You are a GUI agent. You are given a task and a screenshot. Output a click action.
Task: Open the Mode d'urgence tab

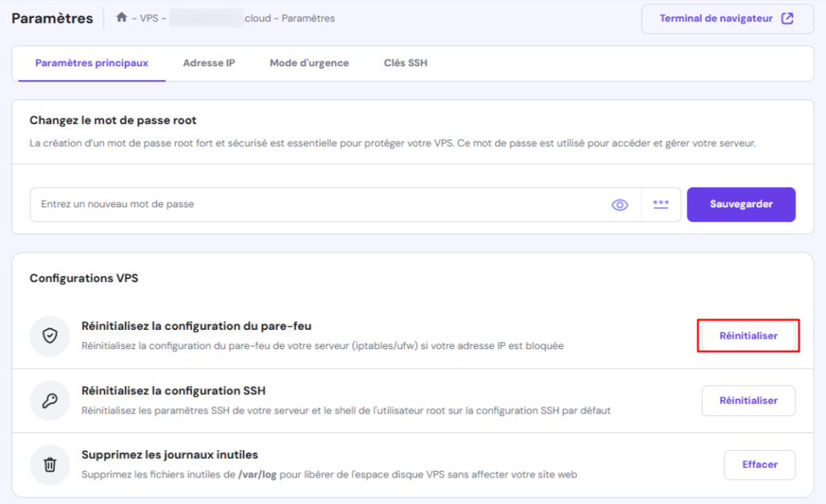point(309,63)
